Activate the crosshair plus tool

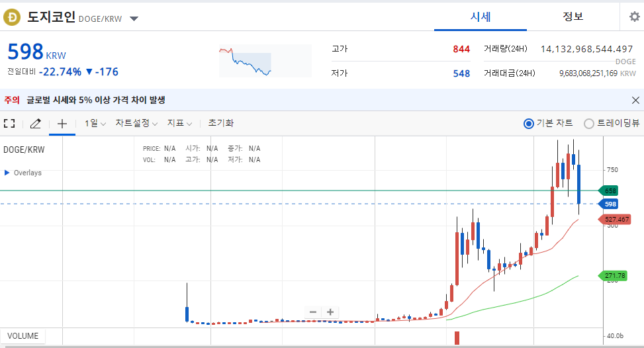62,124
